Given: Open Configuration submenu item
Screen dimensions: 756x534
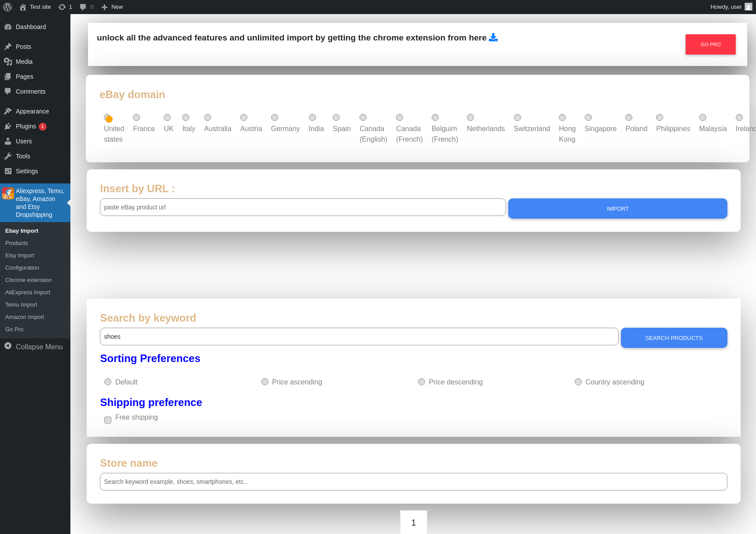Looking at the screenshot, I should click(35, 268).
